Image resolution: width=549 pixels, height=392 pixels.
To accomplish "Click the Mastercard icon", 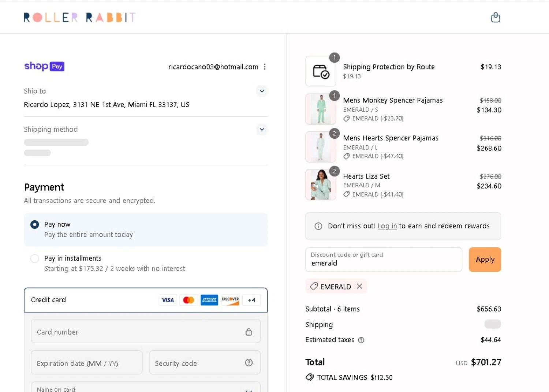I will (188, 300).
